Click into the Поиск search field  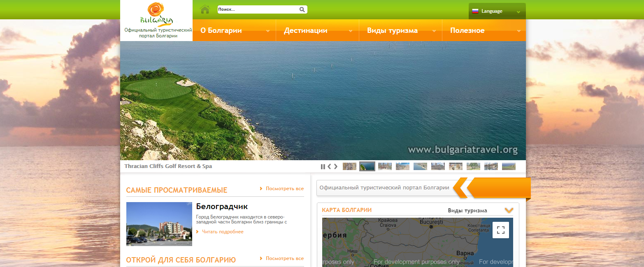257,9
